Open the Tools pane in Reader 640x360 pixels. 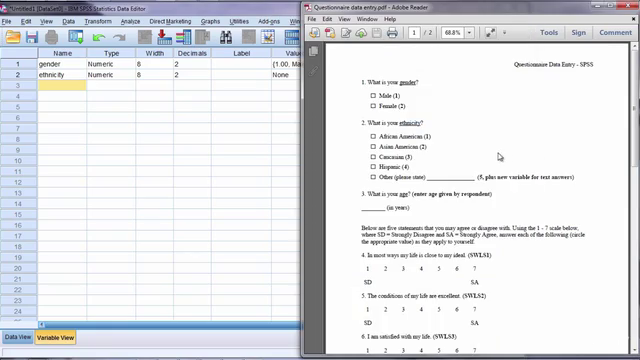[549, 33]
